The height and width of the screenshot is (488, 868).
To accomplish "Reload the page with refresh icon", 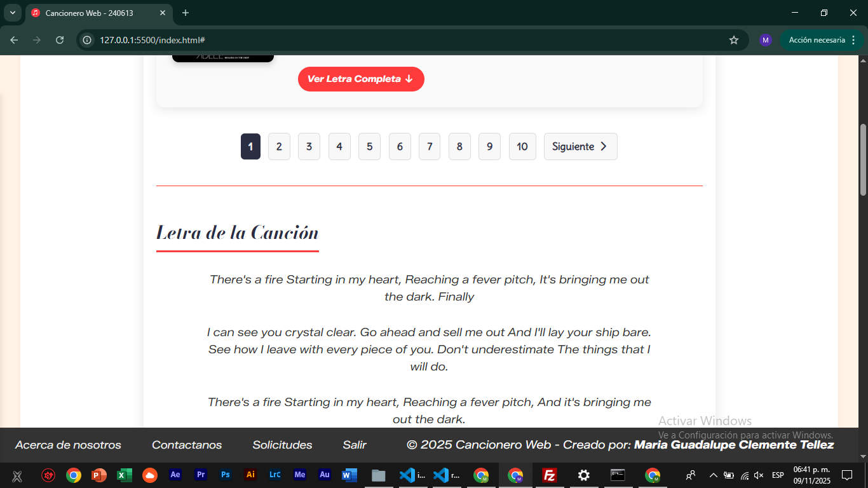I will click(x=60, y=40).
